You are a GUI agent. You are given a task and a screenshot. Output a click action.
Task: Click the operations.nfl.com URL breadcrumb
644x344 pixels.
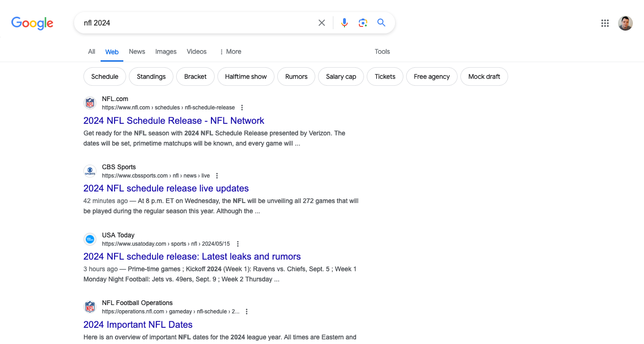(x=171, y=312)
